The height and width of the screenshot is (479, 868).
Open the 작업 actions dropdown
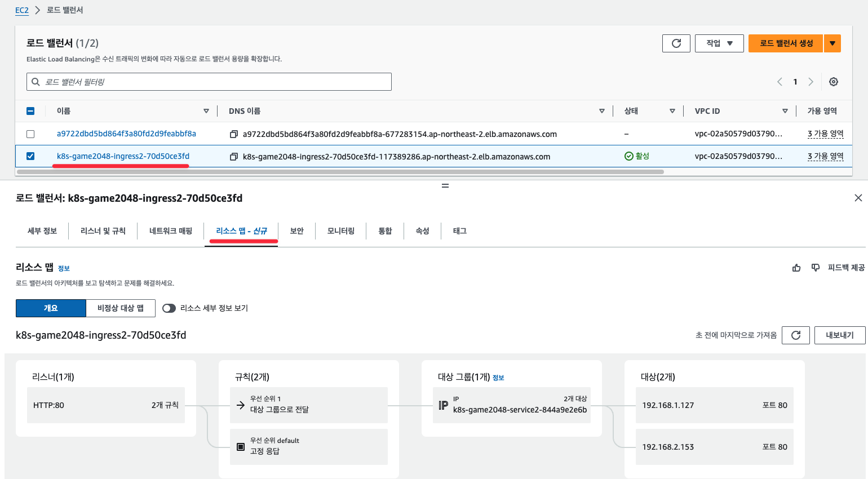(719, 43)
